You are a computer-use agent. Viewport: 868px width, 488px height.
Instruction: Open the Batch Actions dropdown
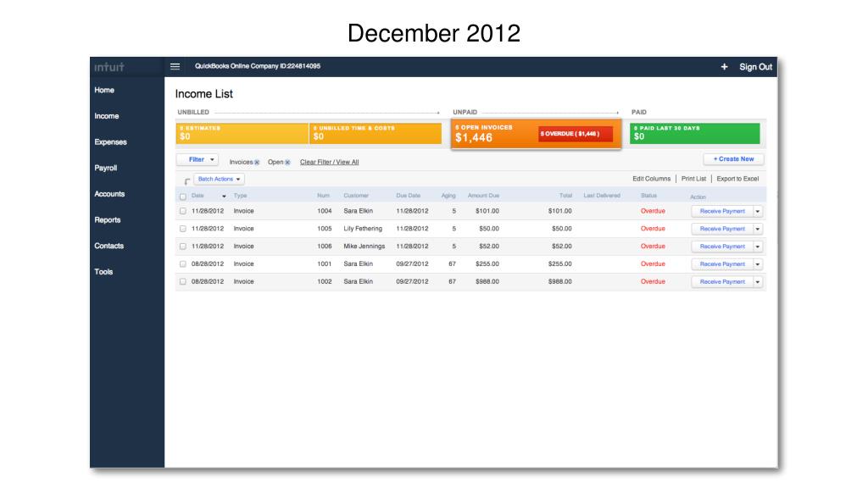click(220, 180)
